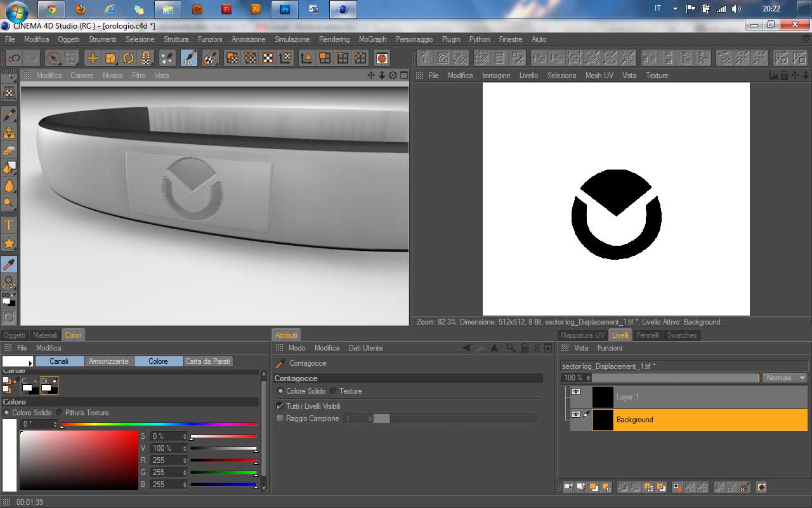Select Colore Solido radio under Contagocce
The width and height of the screenshot is (812, 508).
coord(281,391)
